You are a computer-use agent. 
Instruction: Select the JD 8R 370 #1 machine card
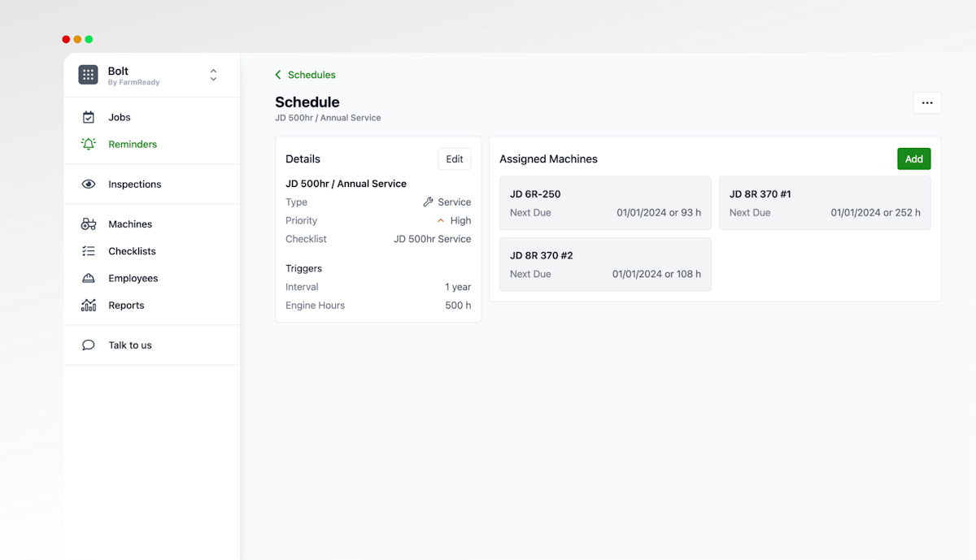click(824, 203)
